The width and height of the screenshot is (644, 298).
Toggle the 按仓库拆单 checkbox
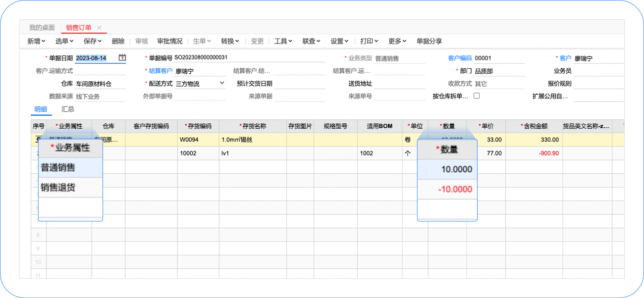pyautogui.click(x=477, y=96)
